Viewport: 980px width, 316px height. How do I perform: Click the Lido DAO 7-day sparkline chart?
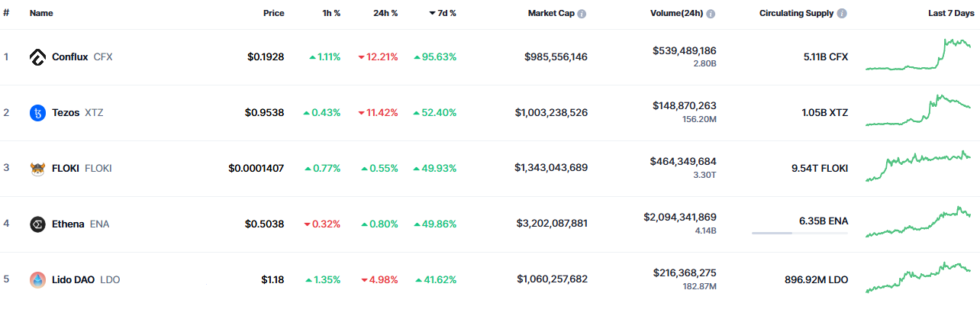(x=918, y=278)
